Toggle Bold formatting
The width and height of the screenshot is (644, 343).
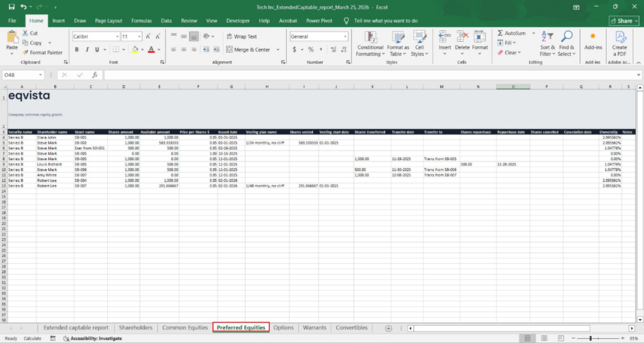(x=77, y=49)
